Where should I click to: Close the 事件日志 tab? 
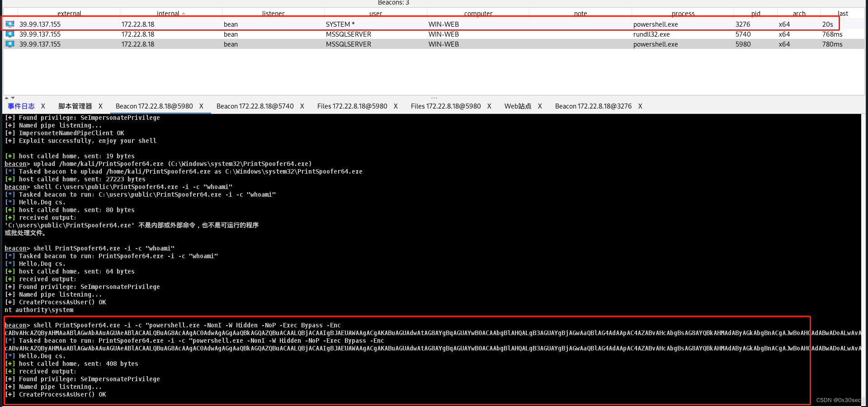coord(43,106)
